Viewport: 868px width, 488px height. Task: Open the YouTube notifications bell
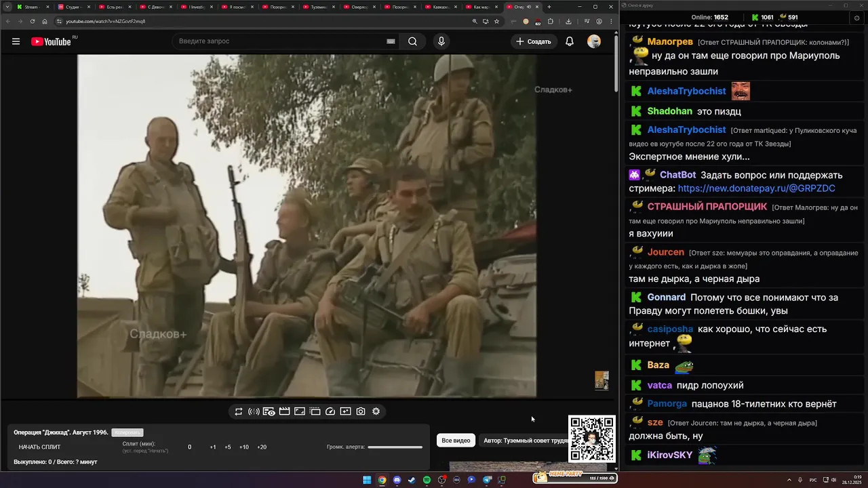[x=570, y=41]
